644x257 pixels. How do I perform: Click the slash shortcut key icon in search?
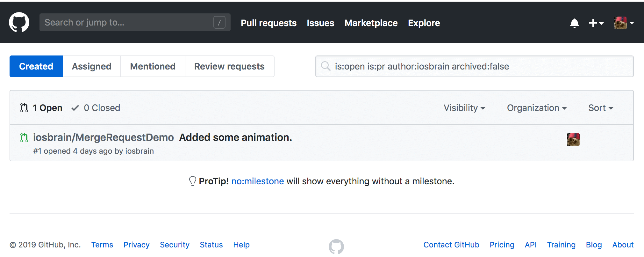click(x=219, y=22)
